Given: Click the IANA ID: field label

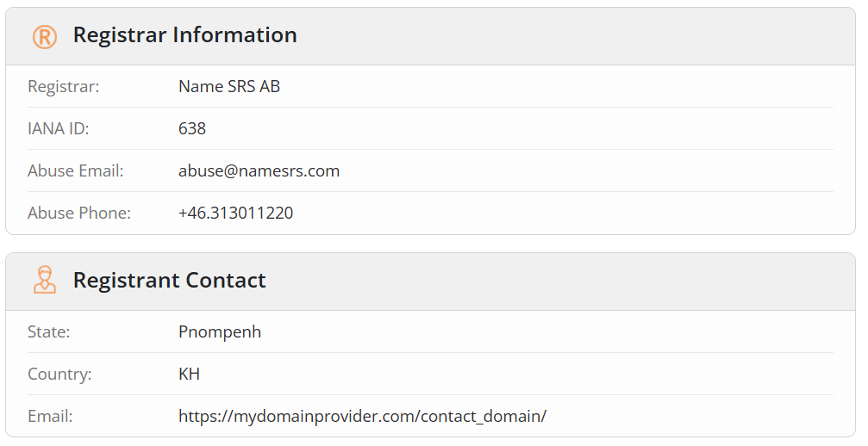Looking at the screenshot, I should [58, 128].
